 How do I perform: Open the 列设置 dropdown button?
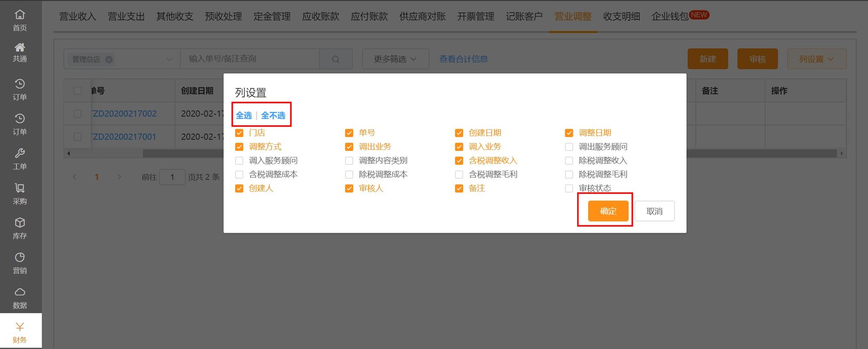(x=816, y=59)
